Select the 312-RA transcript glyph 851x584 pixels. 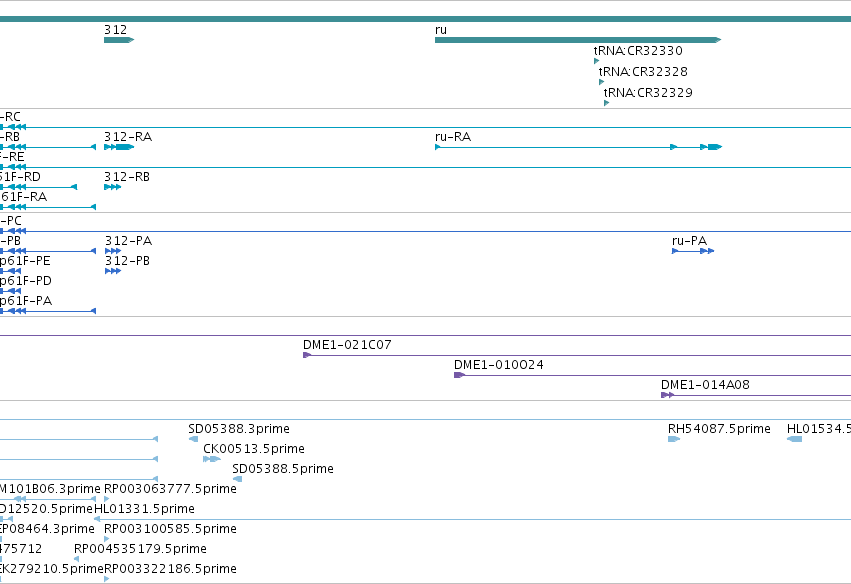point(119,147)
